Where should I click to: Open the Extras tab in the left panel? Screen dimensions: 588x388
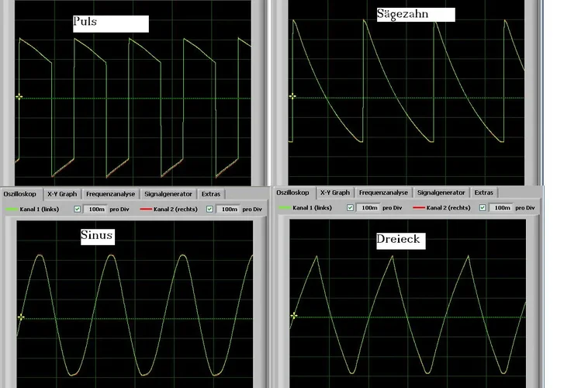[211, 194]
